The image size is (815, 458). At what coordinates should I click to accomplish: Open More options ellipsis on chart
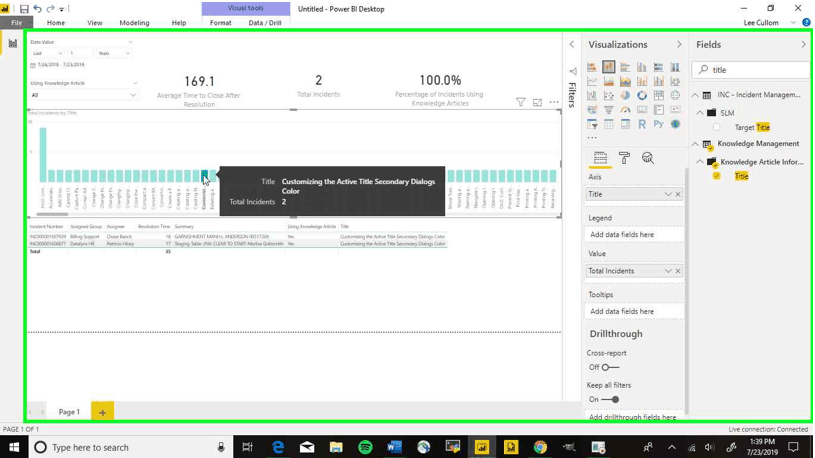[554, 102]
